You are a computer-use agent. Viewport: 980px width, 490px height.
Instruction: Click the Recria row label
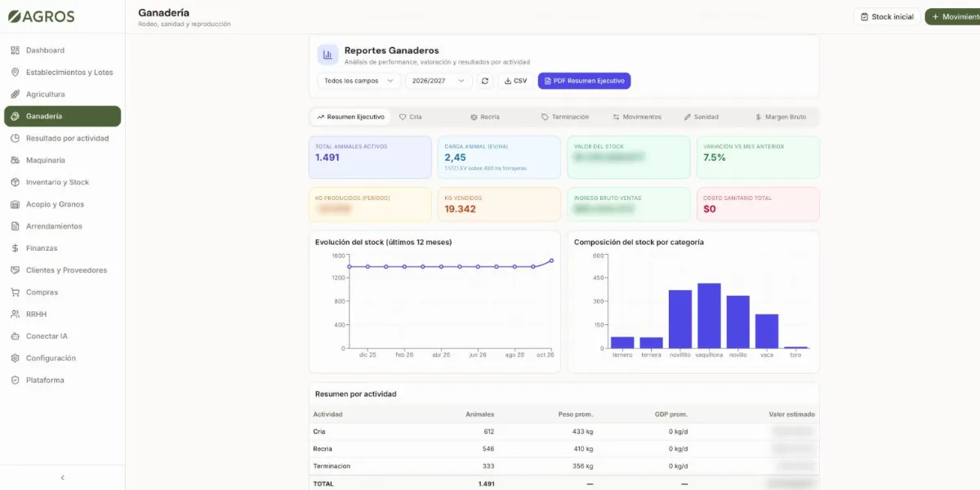323,449
